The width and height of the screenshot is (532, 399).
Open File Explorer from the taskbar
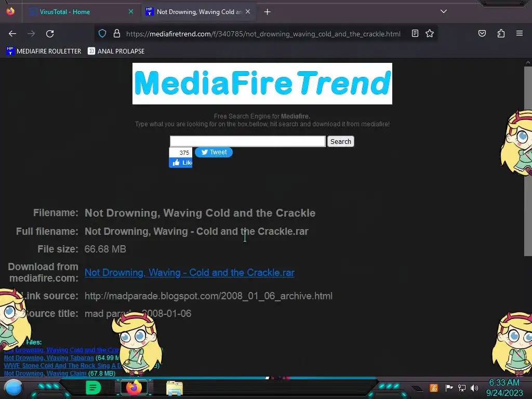(x=175, y=388)
